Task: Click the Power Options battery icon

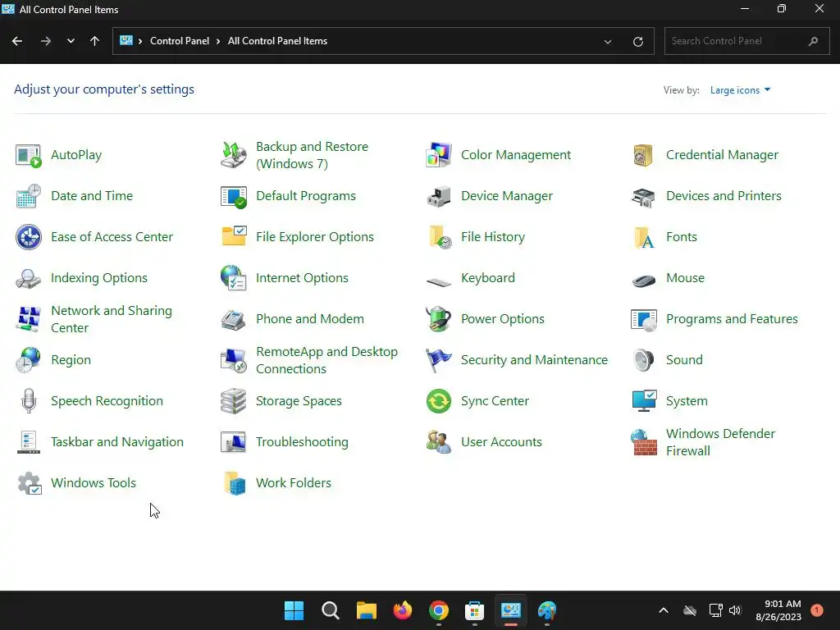Action: 439,319
